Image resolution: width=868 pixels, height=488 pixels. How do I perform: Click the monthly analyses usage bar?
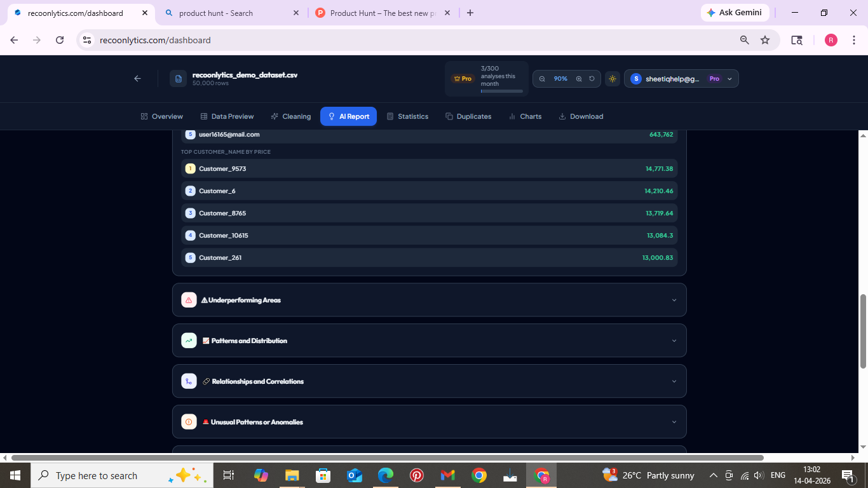coord(502,91)
